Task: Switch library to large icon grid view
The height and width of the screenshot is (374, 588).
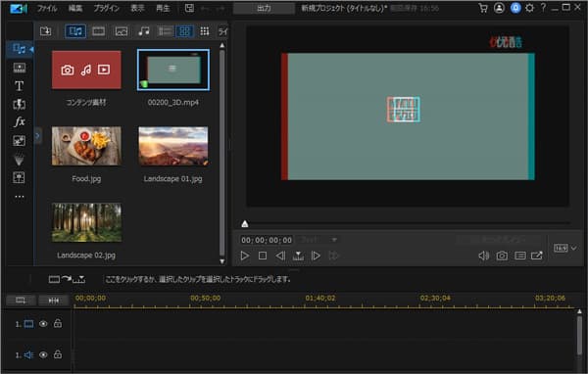Action: point(185,31)
